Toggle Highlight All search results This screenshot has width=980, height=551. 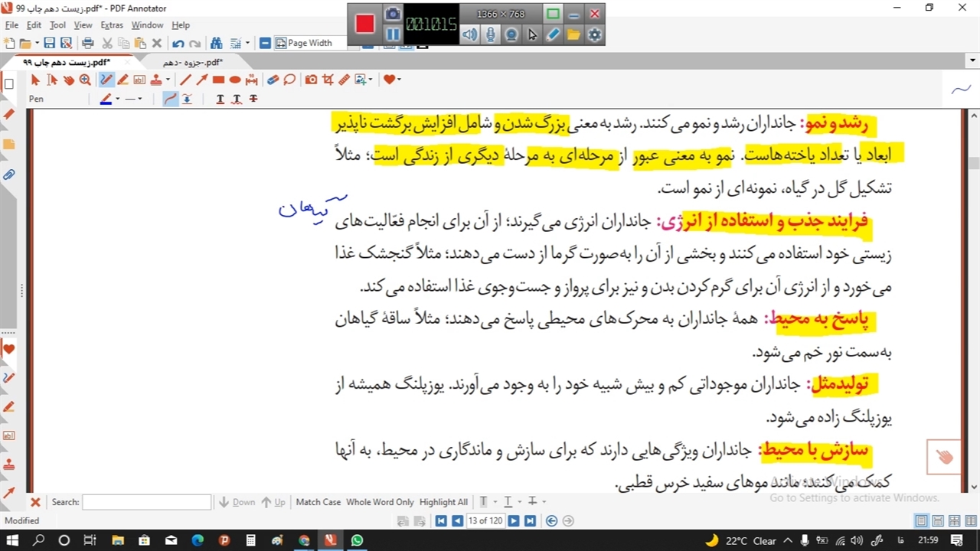(443, 502)
